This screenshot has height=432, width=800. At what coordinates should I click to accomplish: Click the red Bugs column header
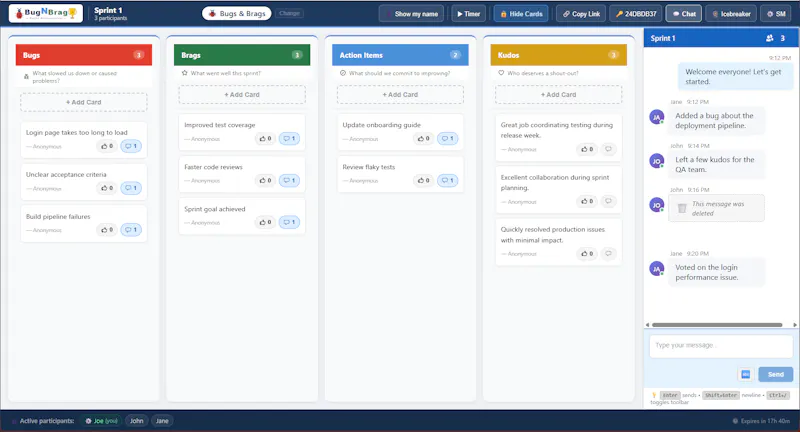point(84,55)
